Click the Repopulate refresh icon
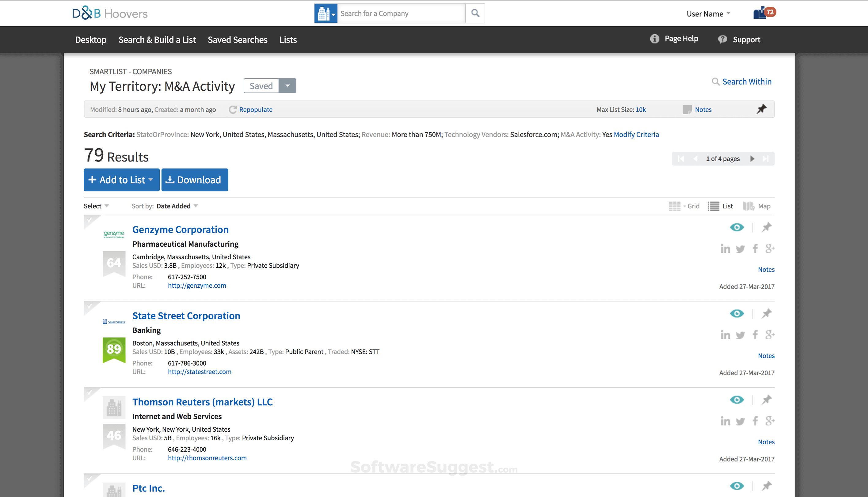 233,110
